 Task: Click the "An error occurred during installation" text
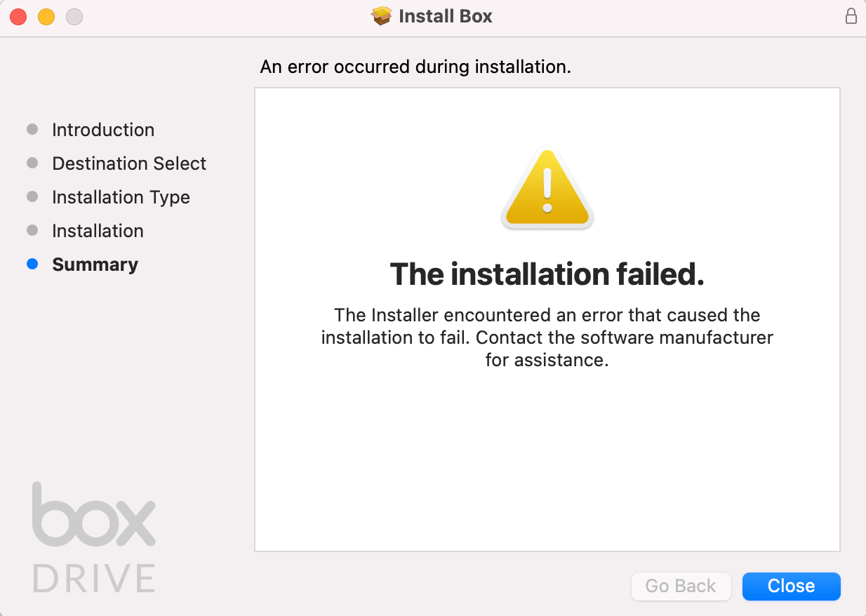point(415,67)
